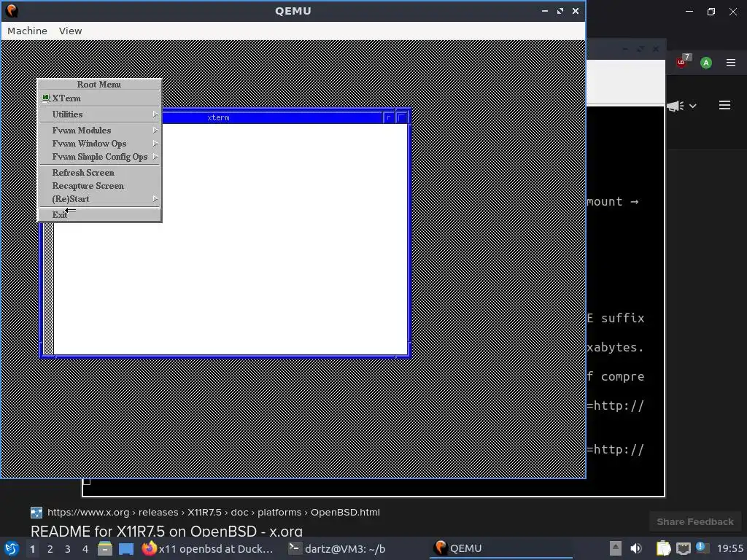Open the network tray icon

683,549
